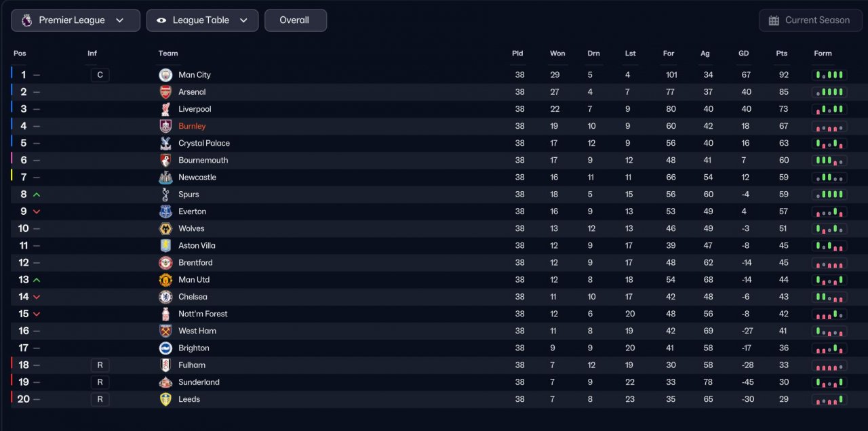The height and width of the screenshot is (431, 868).
Task: Click the Man Utd club crest
Action: tap(165, 280)
